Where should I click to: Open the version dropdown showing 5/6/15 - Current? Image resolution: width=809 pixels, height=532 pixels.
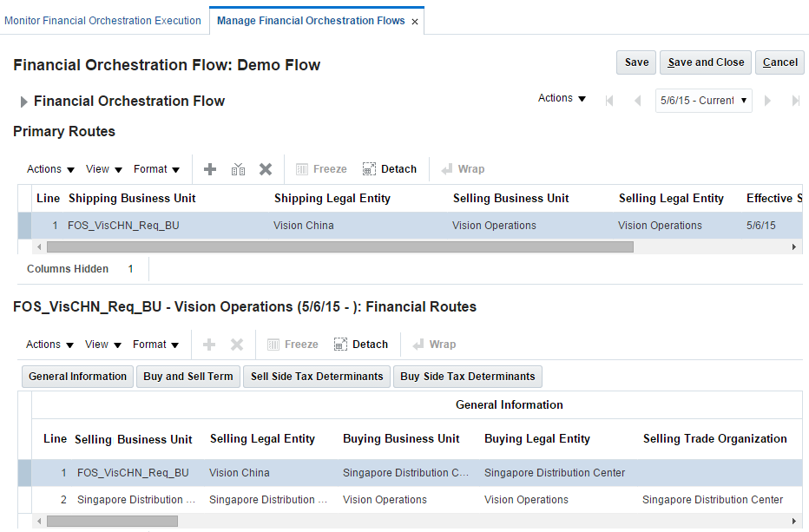[703, 100]
